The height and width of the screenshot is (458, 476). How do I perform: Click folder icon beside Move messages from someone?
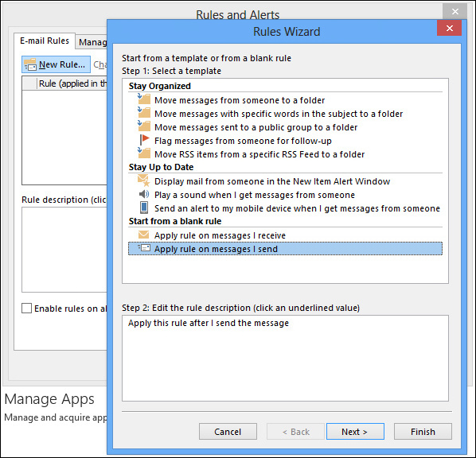tap(144, 99)
